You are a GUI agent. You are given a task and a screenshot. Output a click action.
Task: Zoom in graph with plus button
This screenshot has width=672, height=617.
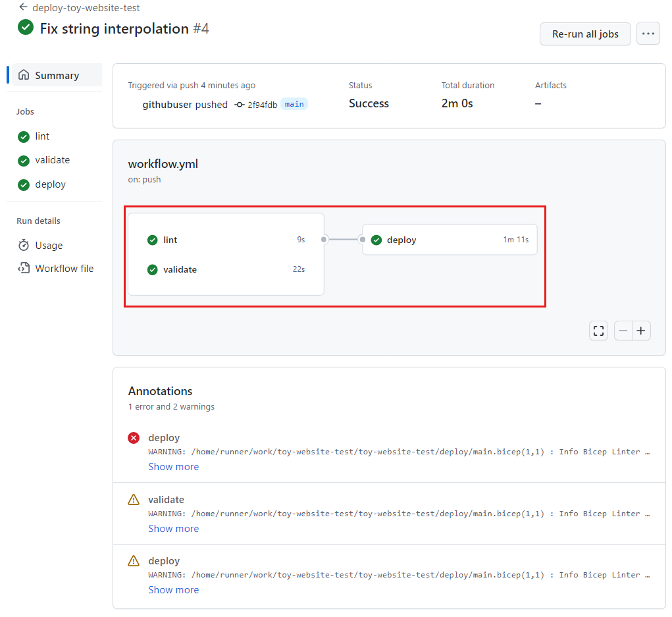[641, 331]
